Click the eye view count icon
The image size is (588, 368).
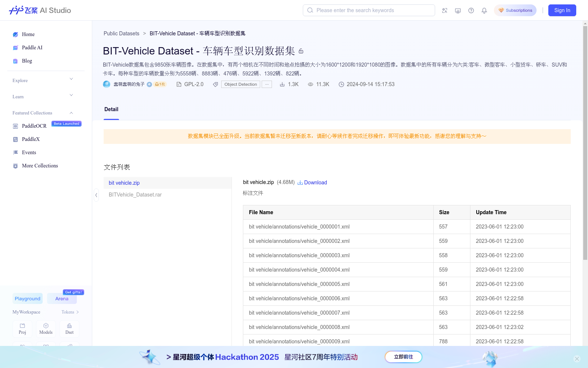point(311,84)
